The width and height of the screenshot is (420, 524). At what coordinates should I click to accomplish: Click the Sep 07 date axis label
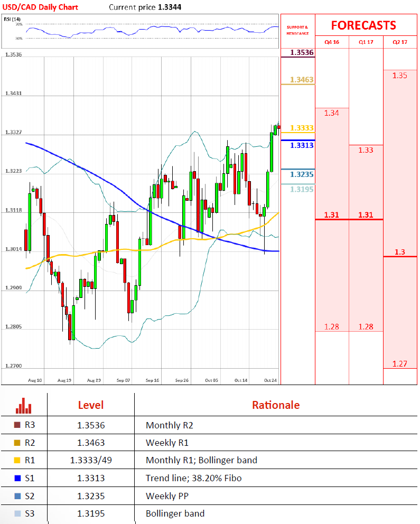click(x=123, y=380)
